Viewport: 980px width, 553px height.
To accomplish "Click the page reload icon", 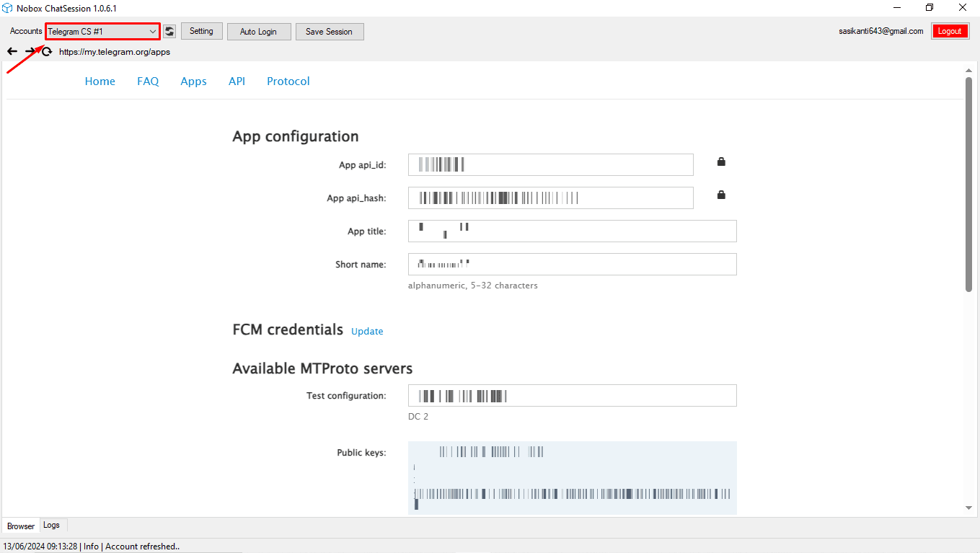I will pos(46,51).
